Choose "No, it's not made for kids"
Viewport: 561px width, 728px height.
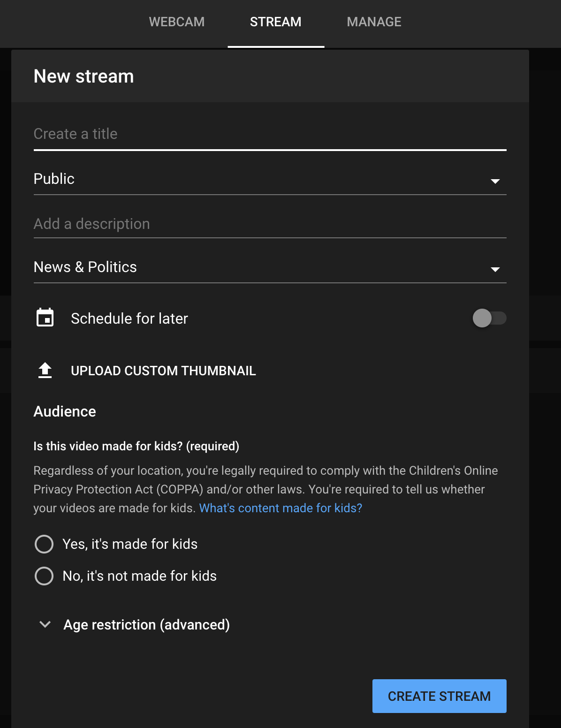44,576
